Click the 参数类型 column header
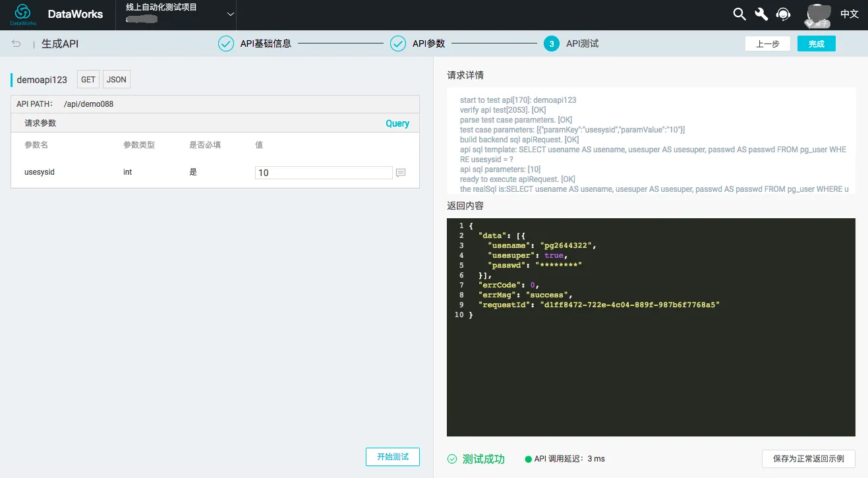 [x=139, y=144]
